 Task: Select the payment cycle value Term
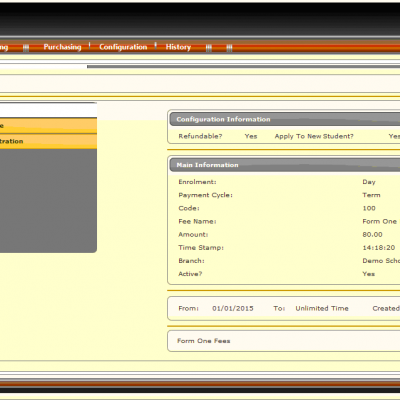371,195
